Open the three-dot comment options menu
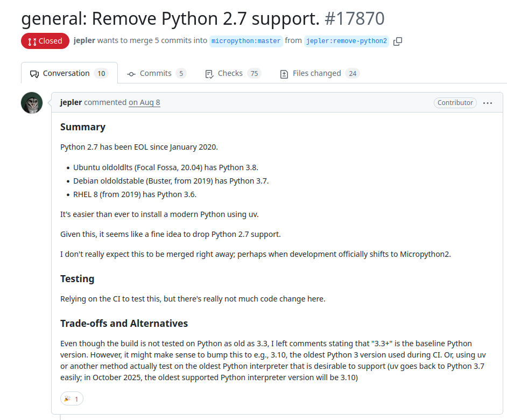Image resolution: width=507 pixels, height=420 pixels. click(488, 103)
